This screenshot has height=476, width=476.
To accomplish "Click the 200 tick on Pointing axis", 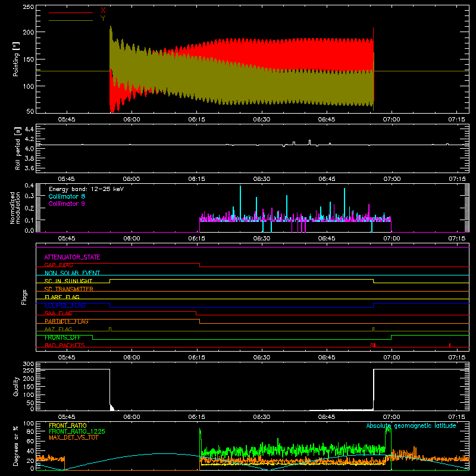I will click(x=28, y=32).
